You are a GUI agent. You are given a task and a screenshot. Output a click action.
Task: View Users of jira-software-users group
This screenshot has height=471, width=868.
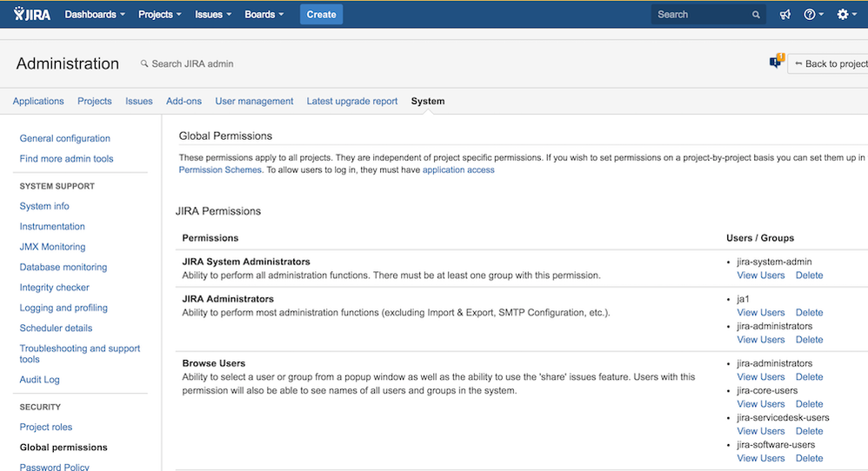(761, 458)
